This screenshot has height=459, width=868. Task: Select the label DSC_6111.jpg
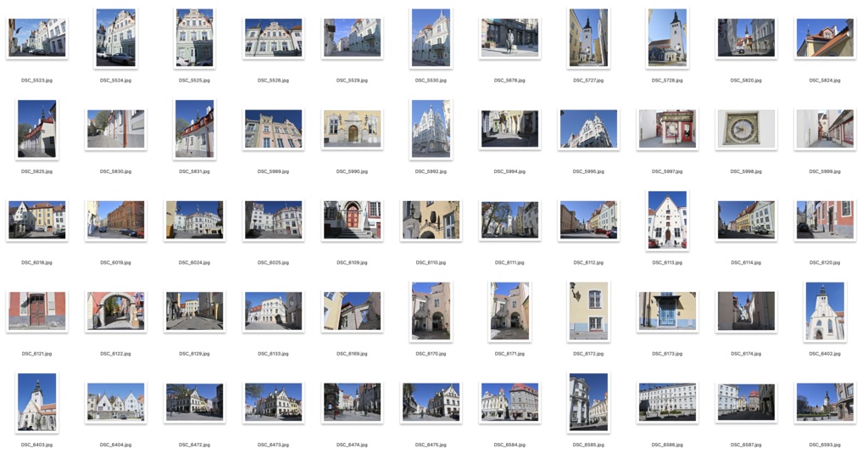coord(509,263)
